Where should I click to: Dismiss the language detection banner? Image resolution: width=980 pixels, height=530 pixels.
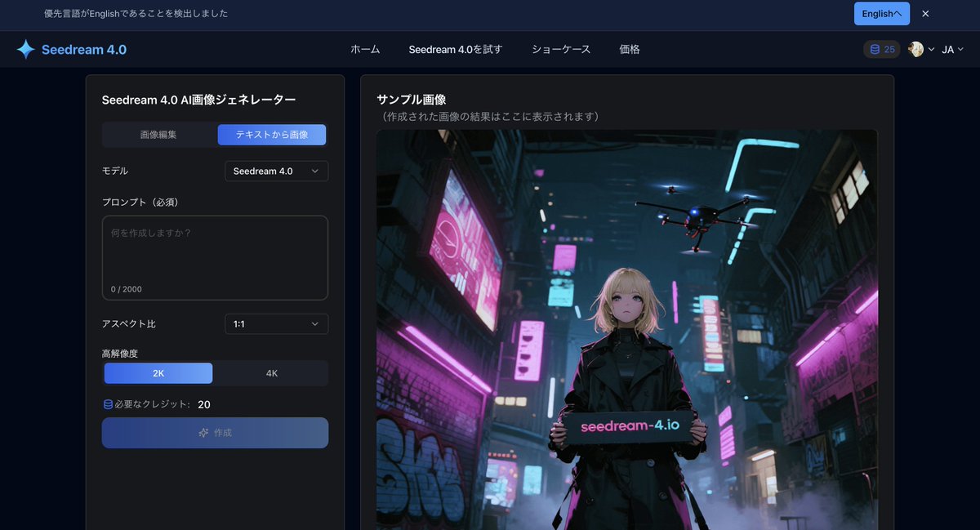(925, 14)
